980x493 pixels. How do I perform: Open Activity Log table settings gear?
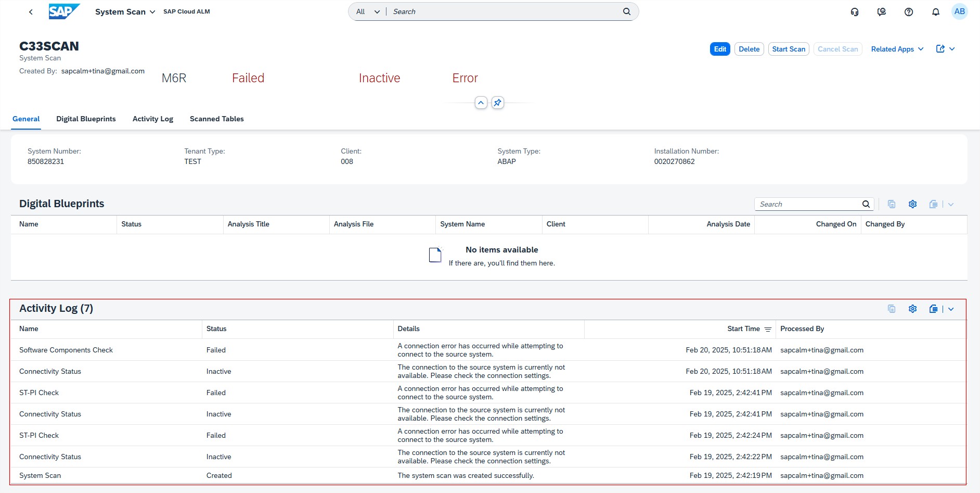912,309
